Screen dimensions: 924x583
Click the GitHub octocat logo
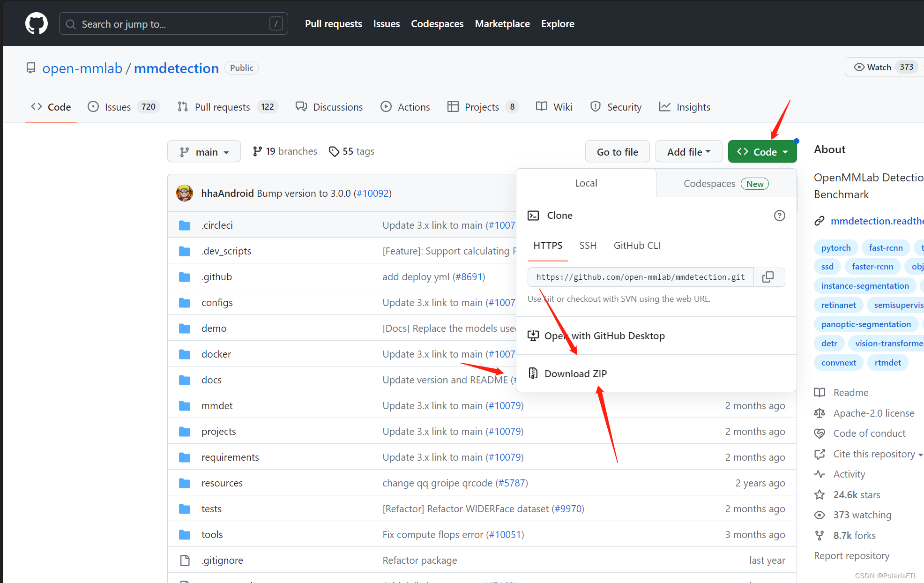[36, 23]
